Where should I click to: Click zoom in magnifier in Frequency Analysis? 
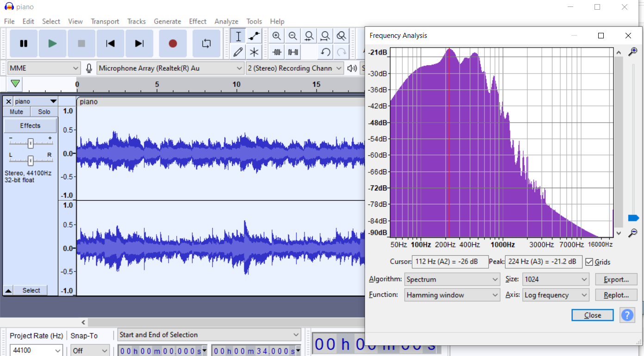tap(632, 52)
